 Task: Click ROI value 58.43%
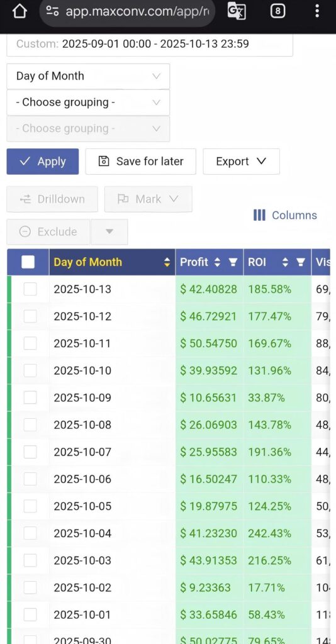(x=267, y=615)
